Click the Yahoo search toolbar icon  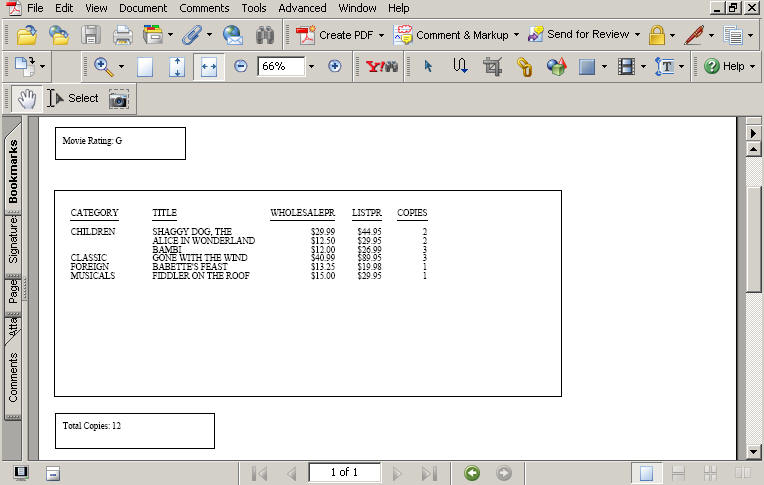click(x=382, y=66)
